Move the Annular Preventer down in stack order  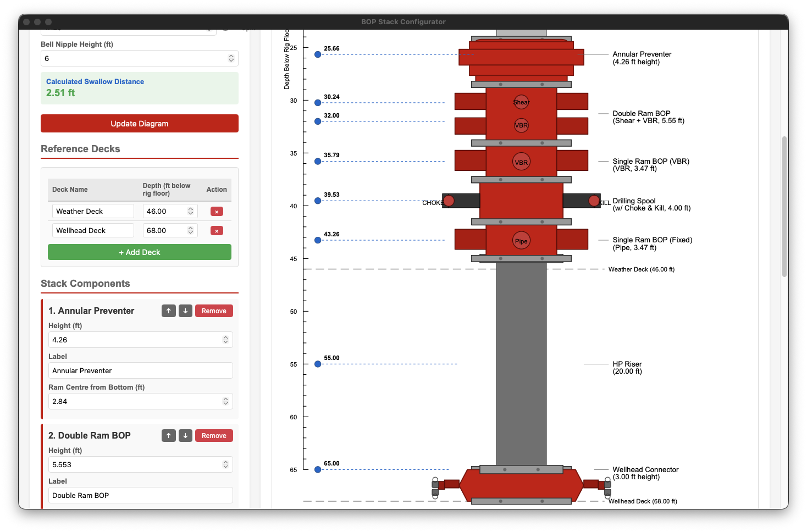(185, 311)
